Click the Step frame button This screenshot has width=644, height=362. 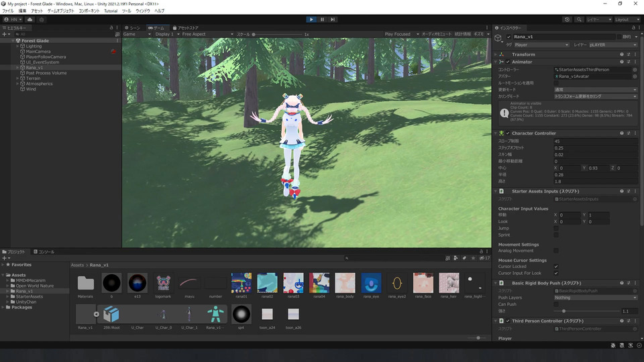pos(333,19)
